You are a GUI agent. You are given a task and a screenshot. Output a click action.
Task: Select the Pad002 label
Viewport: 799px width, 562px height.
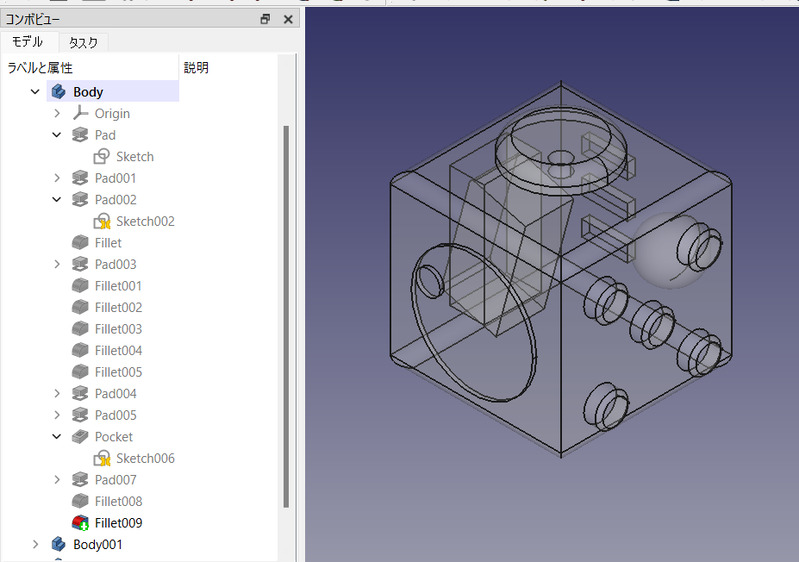(116, 199)
